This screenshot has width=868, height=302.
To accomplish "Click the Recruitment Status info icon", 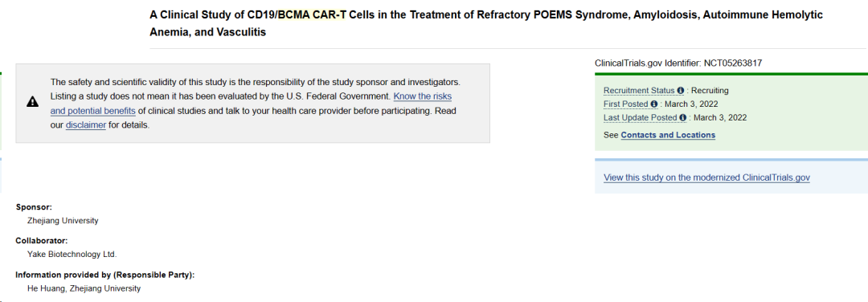I will point(681,90).
